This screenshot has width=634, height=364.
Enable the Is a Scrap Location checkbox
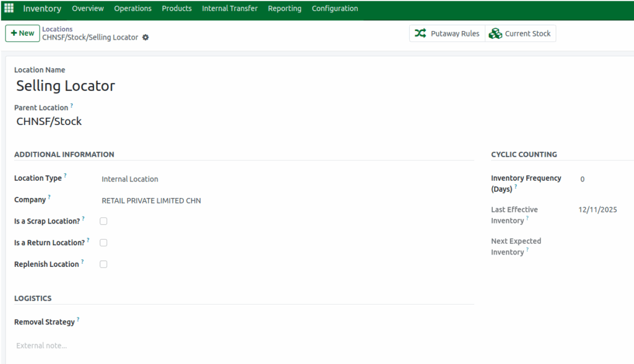coord(103,220)
